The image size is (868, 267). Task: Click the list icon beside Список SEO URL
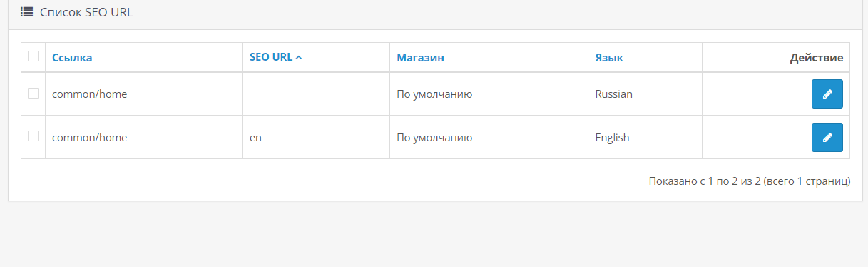27,12
